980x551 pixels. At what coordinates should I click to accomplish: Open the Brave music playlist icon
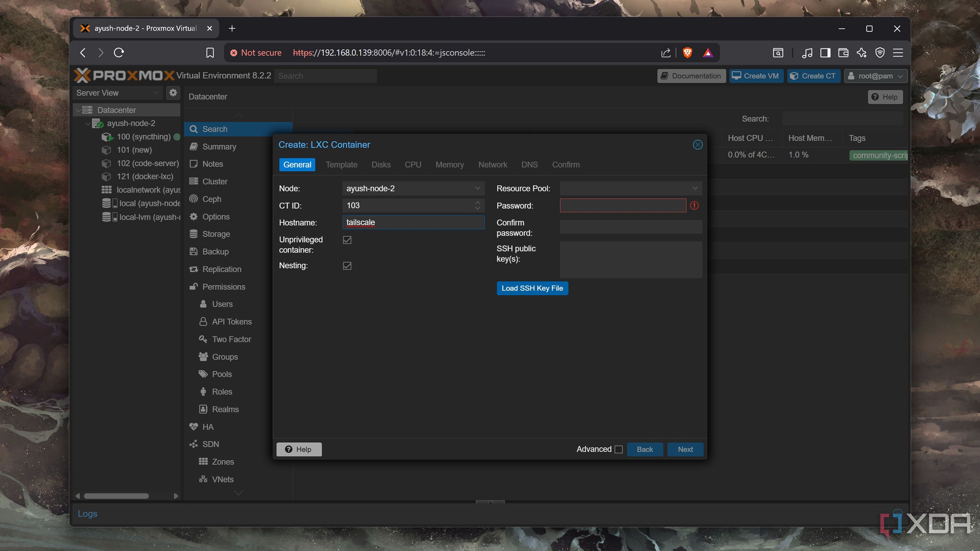click(x=807, y=53)
